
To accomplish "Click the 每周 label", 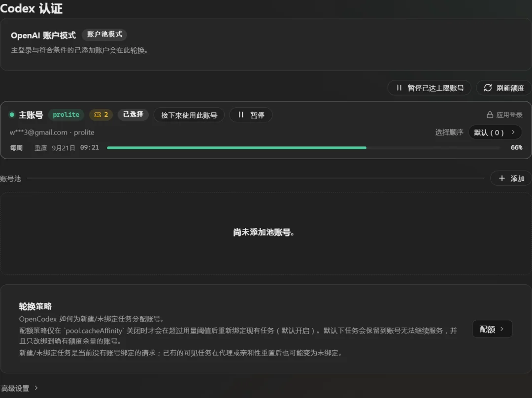I will [16, 148].
